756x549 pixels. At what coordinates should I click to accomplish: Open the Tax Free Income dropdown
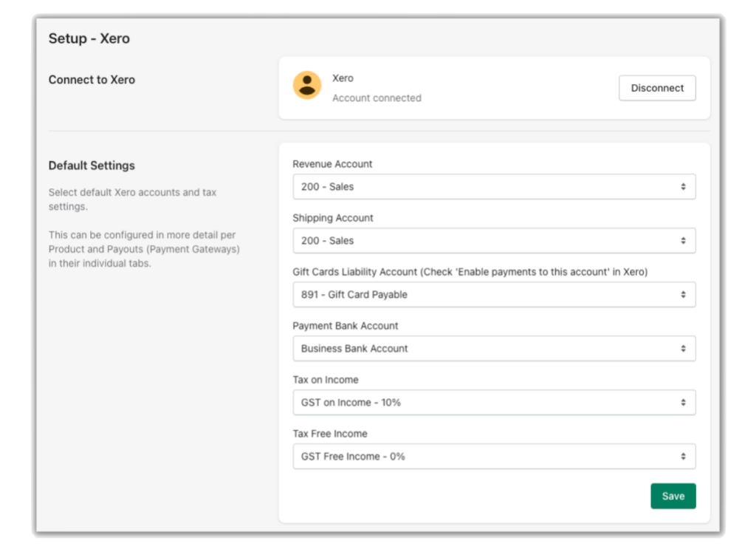coord(494,457)
